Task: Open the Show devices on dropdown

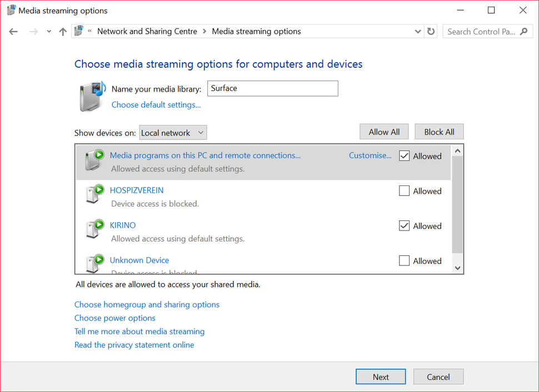Action: point(173,133)
